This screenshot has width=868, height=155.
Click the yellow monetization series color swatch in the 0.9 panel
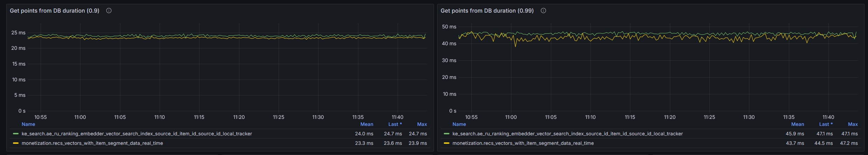[15, 143]
